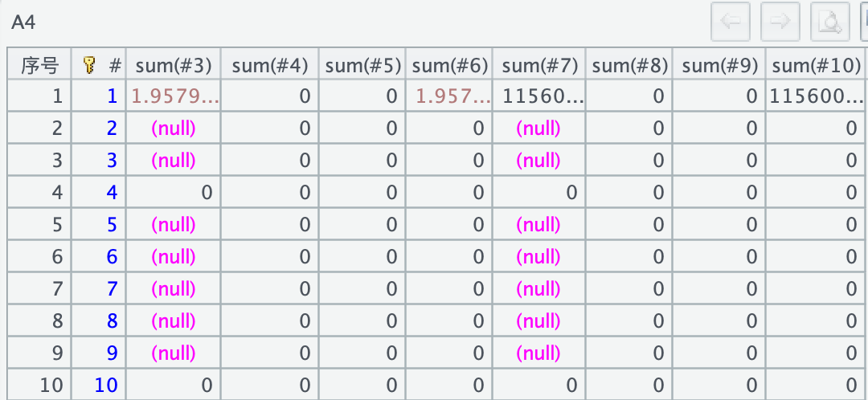Click the (null) cell in row 2 sum(#3)
Screen dimensions: 868x400
[174, 129]
